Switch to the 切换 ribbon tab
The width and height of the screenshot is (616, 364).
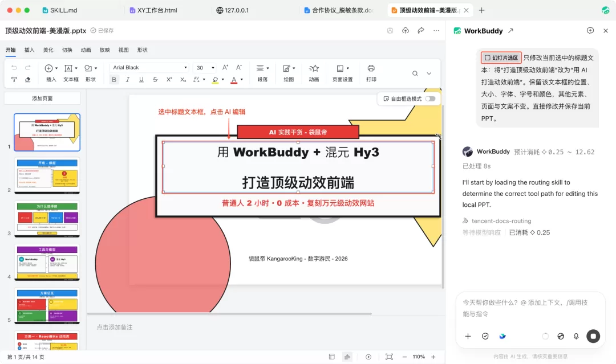[x=67, y=50]
